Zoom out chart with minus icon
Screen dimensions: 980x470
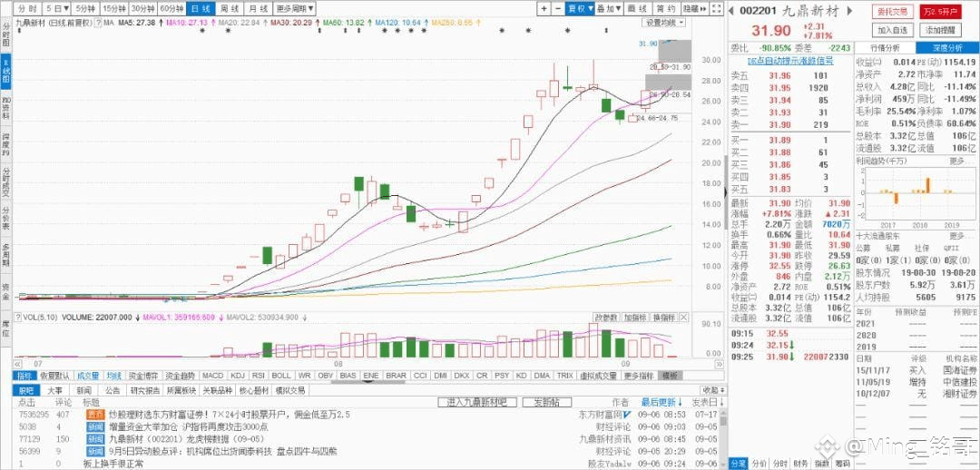click(558, 9)
